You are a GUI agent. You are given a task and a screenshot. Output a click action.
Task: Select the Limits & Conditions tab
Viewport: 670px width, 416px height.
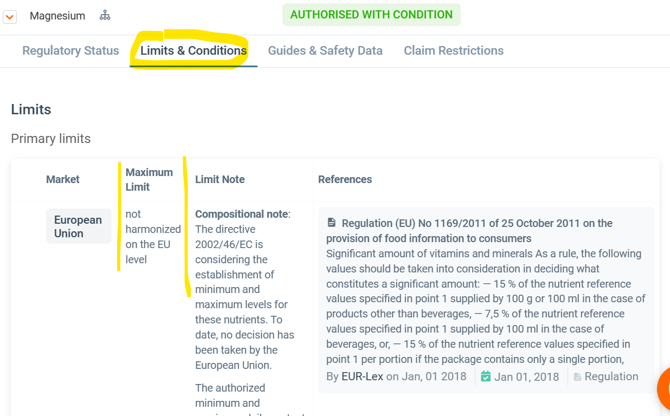(x=193, y=51)
